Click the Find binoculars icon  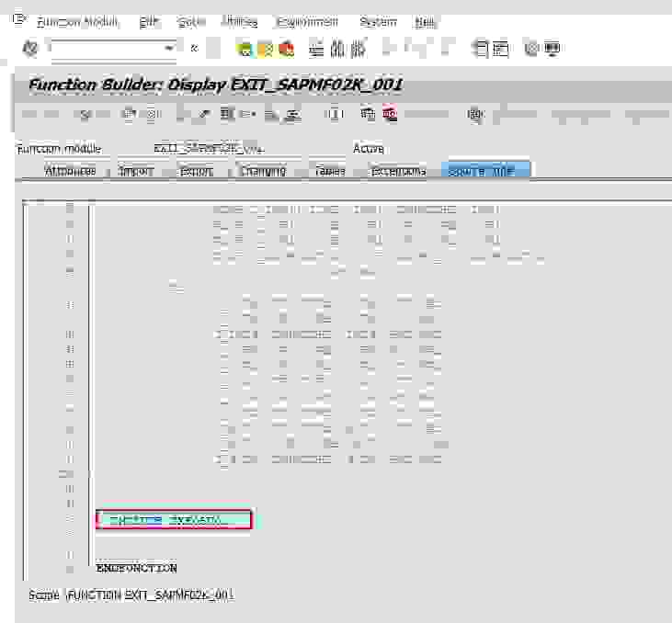337,50
